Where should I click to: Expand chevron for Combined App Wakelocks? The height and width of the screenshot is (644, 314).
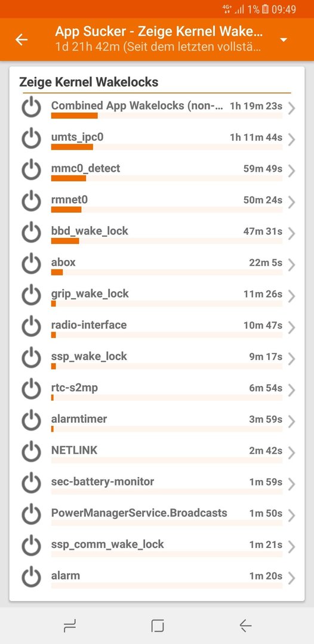tap(291, 109)
